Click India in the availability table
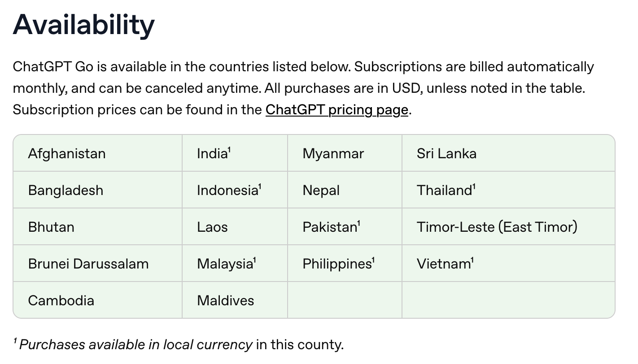Screen dimensions: 638x364 (x=213, y=154)
